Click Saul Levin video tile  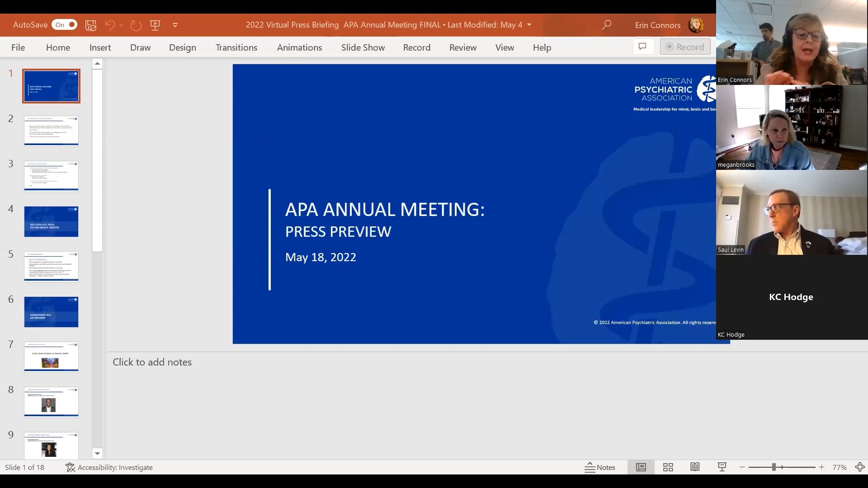[x=792, y=212]
